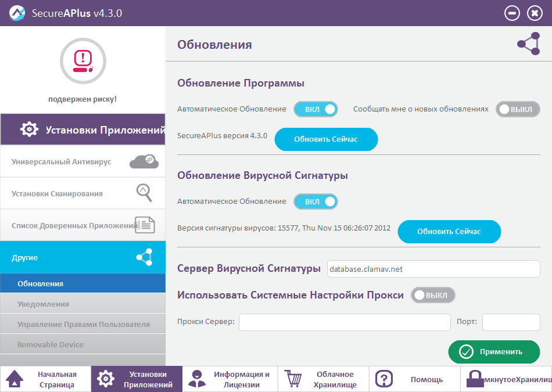Select Установки Приложений bottom tab
Image resolution: width=552 pixels, height=392 pixels.
(x=137, y=379)
